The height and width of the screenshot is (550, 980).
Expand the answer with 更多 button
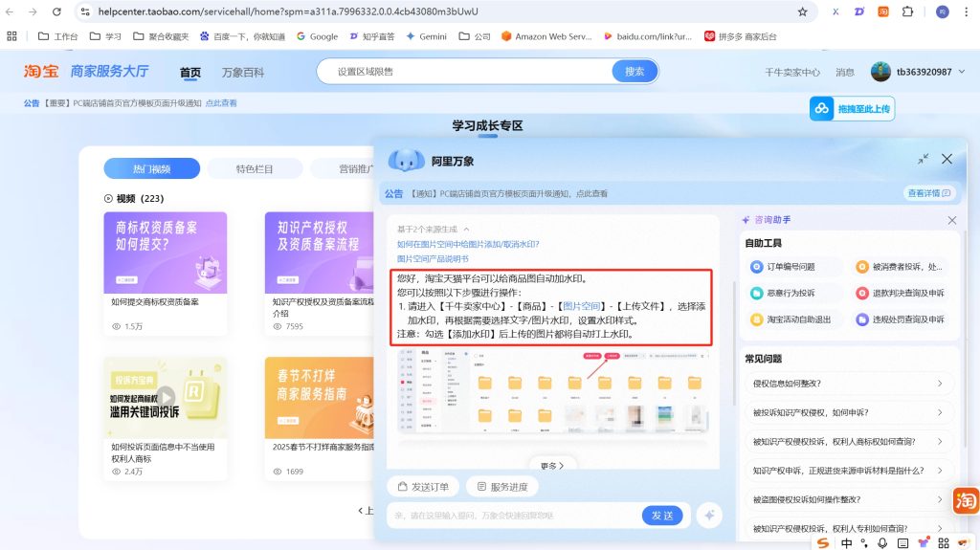click(x=552, y=466)
